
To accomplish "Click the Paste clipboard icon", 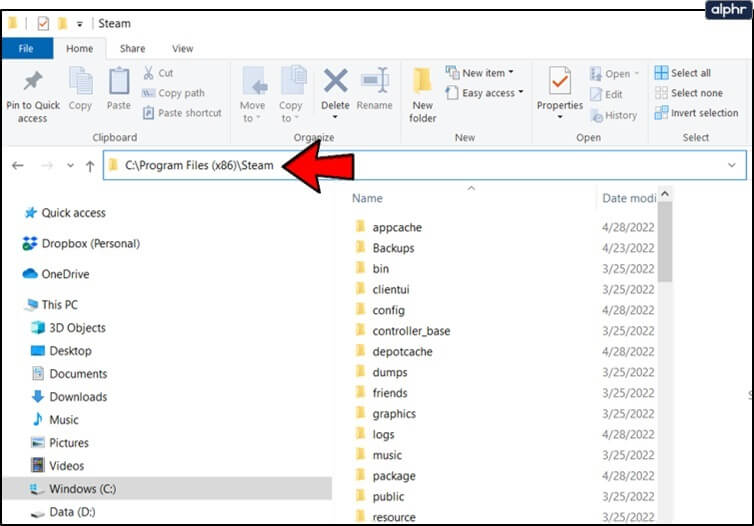I will (x=119, y=81).
